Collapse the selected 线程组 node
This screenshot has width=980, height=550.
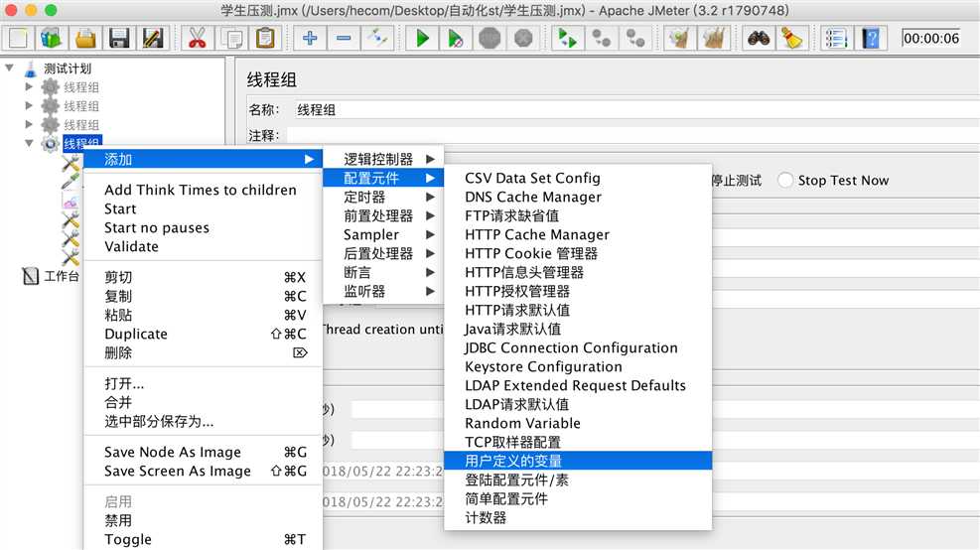coord(29,143)
